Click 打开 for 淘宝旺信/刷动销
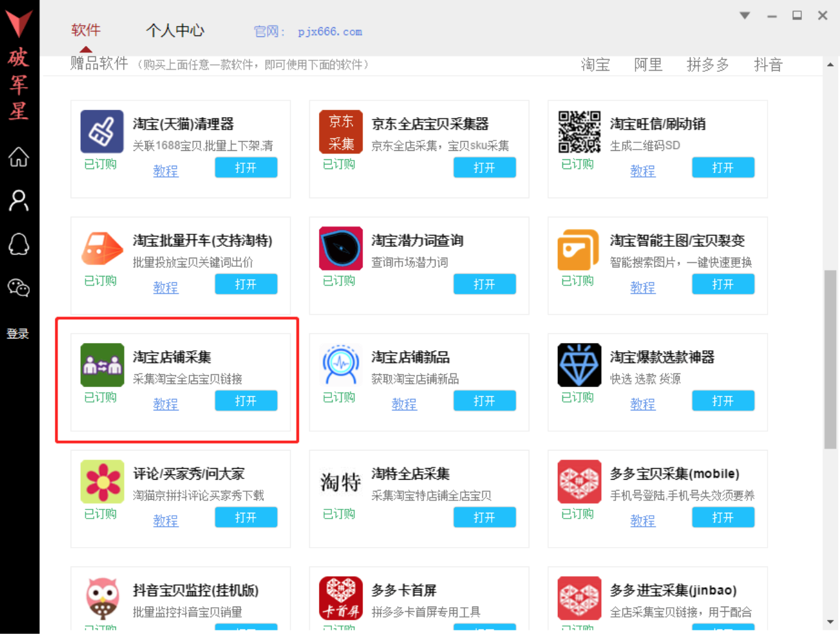This screenshot has height=637, width=840. click(723, 168)
